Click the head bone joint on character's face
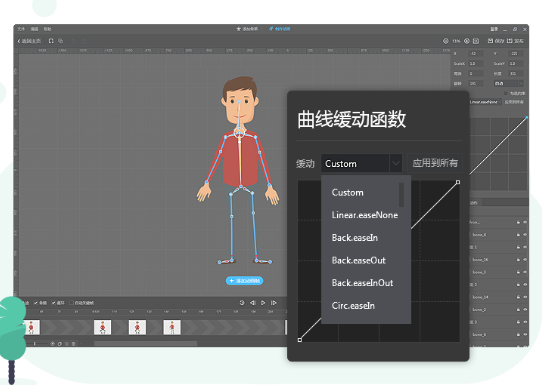The width and height of the screenshot is (542, 385). click(239, 102)
